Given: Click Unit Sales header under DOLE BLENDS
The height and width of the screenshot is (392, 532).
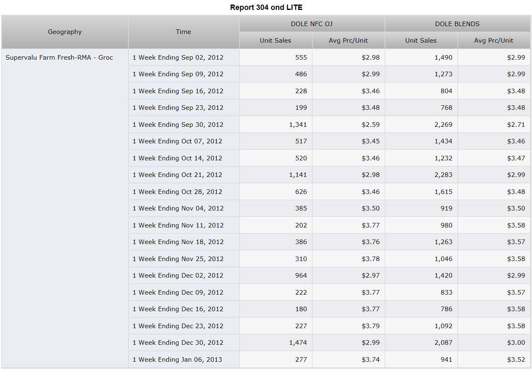Looking at the screenshot, I should [x=421, y=40].
